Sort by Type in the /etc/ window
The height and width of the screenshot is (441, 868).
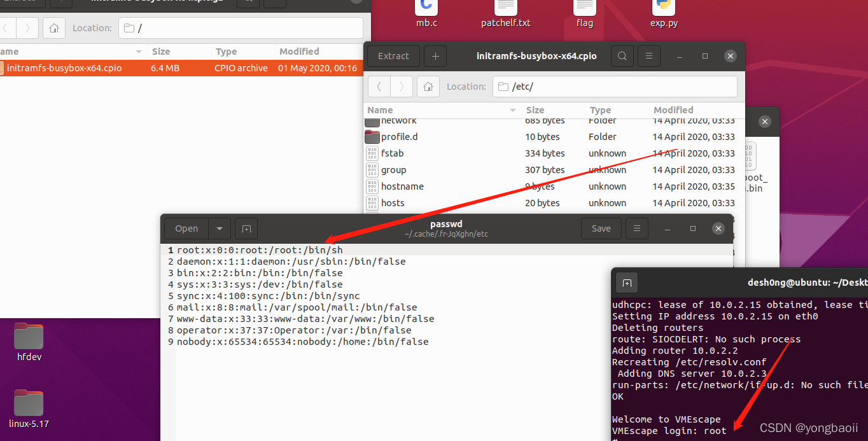[616, 110]
